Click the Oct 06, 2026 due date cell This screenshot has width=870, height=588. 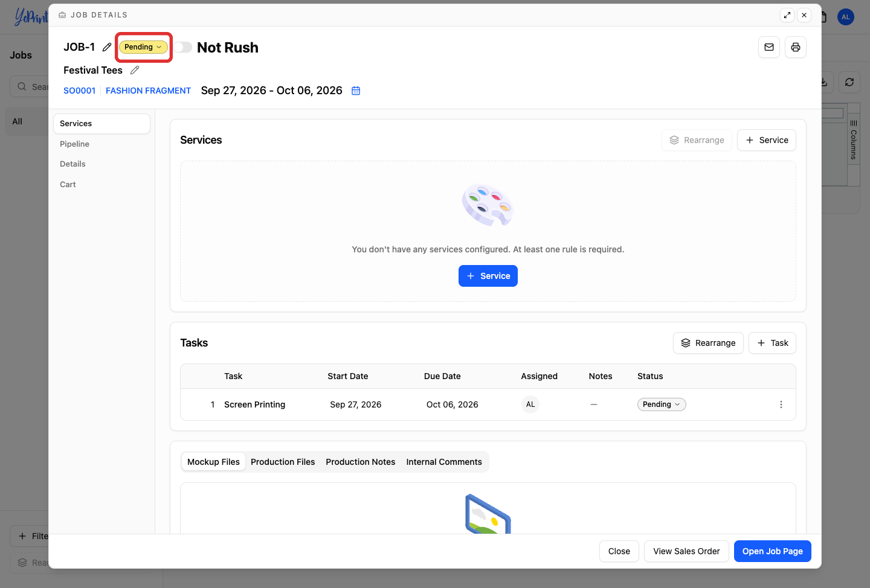(453, 404)
